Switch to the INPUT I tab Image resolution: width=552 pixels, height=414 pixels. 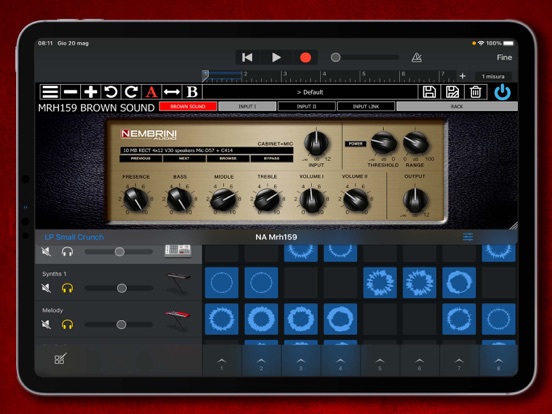(247, 106)
